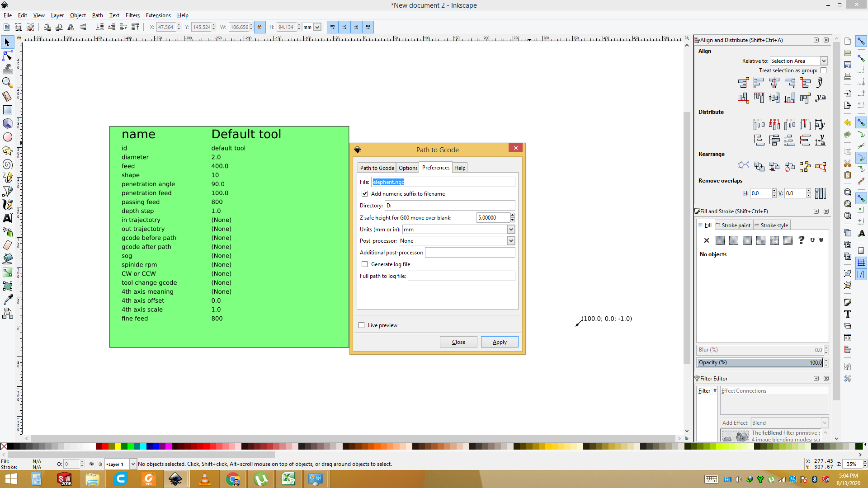
Task: Open VLC from the Windows taskbar
Action: point(205,479)
